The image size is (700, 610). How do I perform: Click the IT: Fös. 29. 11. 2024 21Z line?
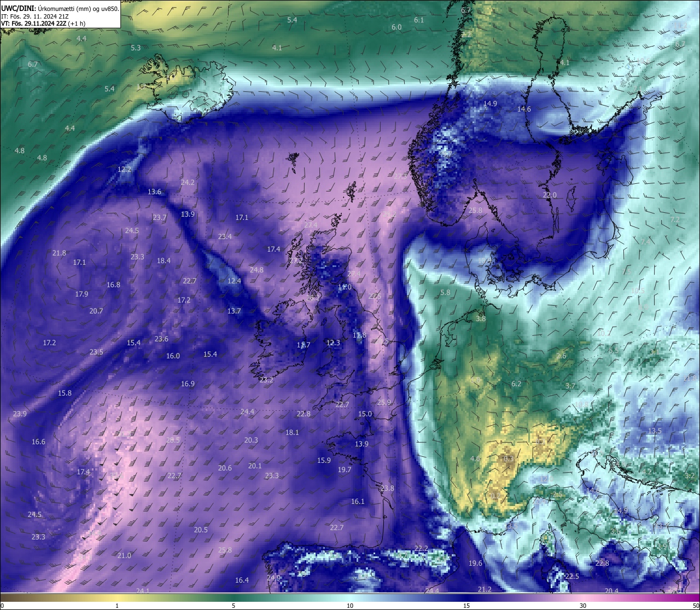pos(35,16)
